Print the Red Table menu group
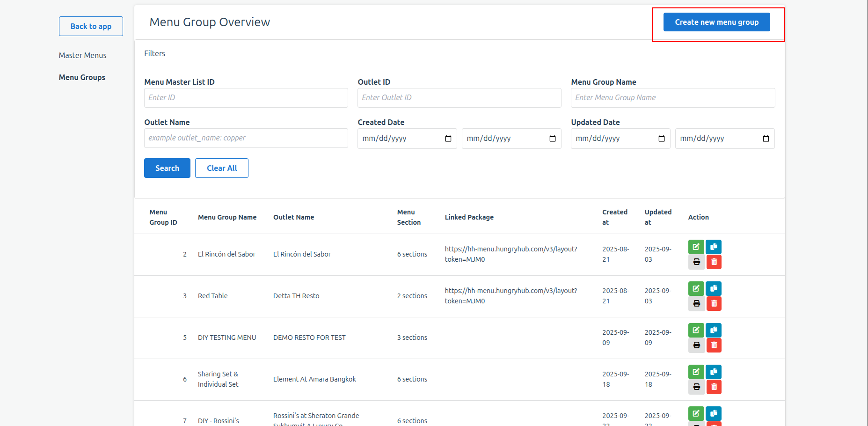Screen dimensions: 868x426 tap(696, 303)
